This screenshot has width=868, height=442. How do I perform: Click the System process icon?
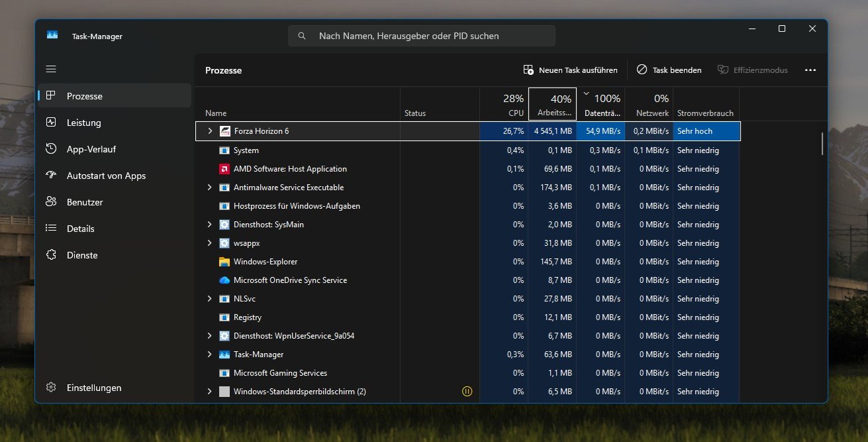coord(224,150)
